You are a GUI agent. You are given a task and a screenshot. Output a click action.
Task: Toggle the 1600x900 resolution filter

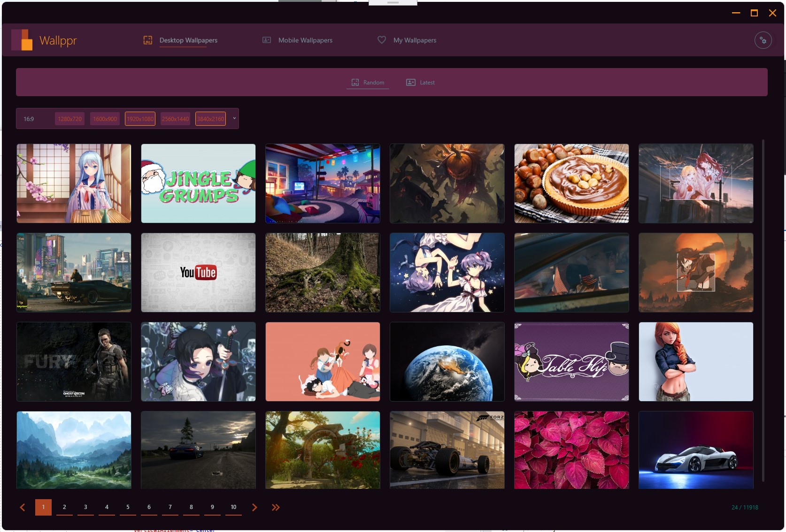(105, 119)
